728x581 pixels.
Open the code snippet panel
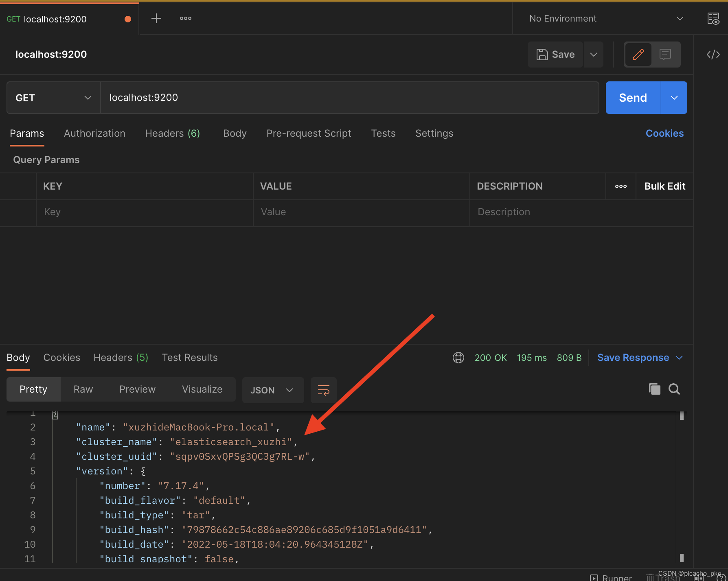coord(713,55)
